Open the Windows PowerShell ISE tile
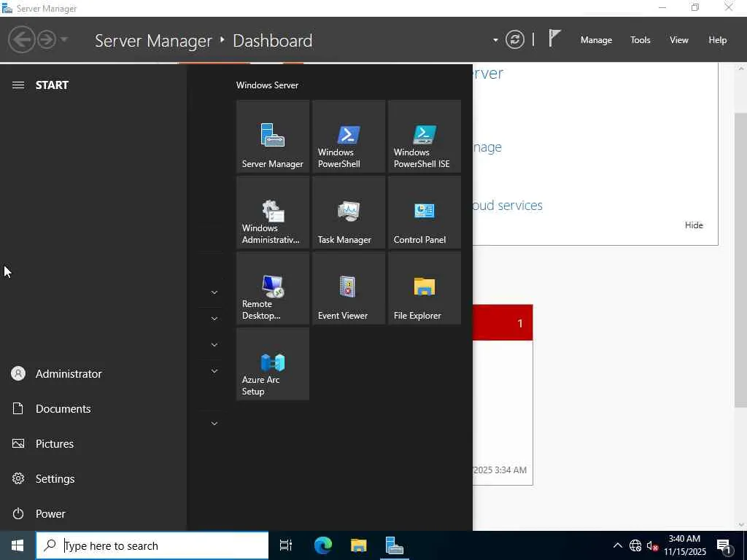This screenshot has width=747, height=560. click(424, 136)
